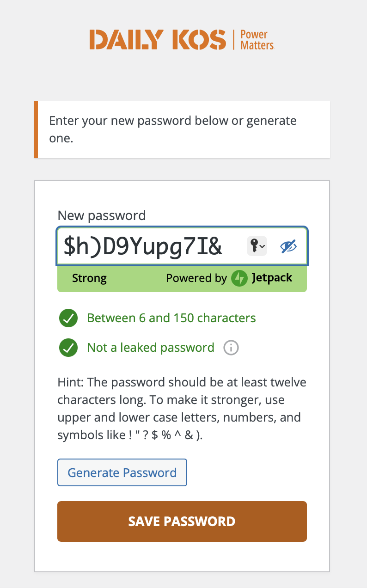Click the Between 6 and 150 characters text
This screenshot has height=588, width=367.
171,318
